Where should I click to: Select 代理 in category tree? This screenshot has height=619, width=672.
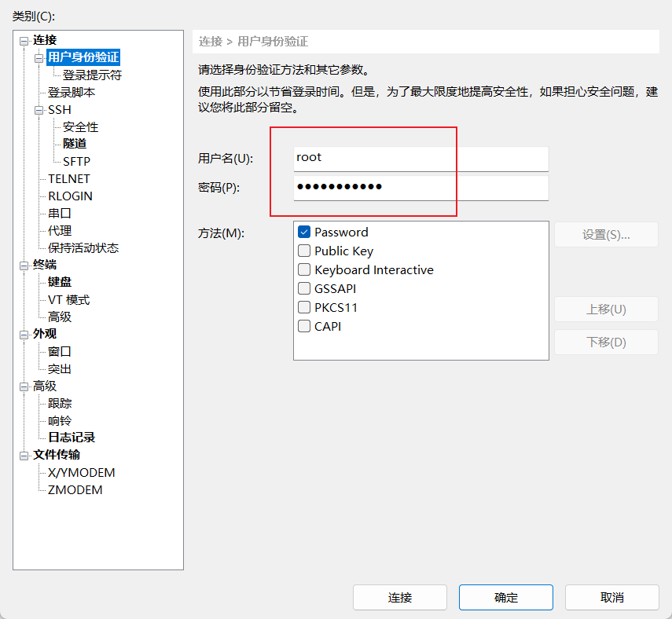click(x=60, y=230)
